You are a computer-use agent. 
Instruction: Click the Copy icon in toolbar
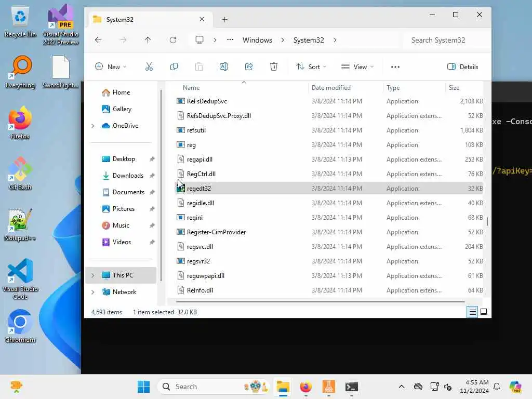(x=174, y=66)
